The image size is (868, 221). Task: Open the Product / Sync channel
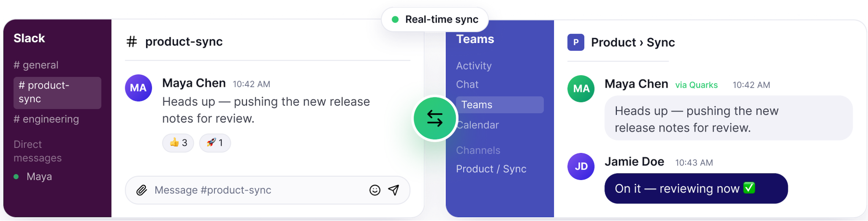[x=491, y=169]
